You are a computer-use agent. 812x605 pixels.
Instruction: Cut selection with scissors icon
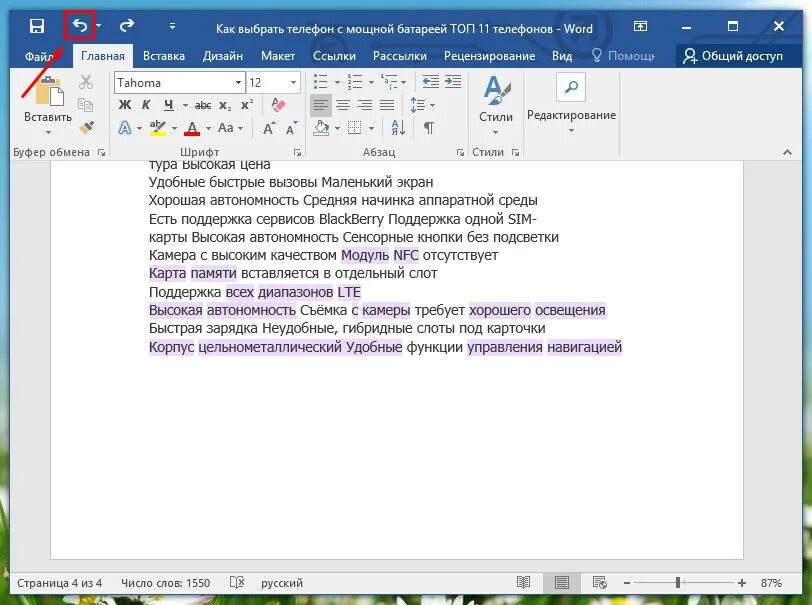point(85,82)
